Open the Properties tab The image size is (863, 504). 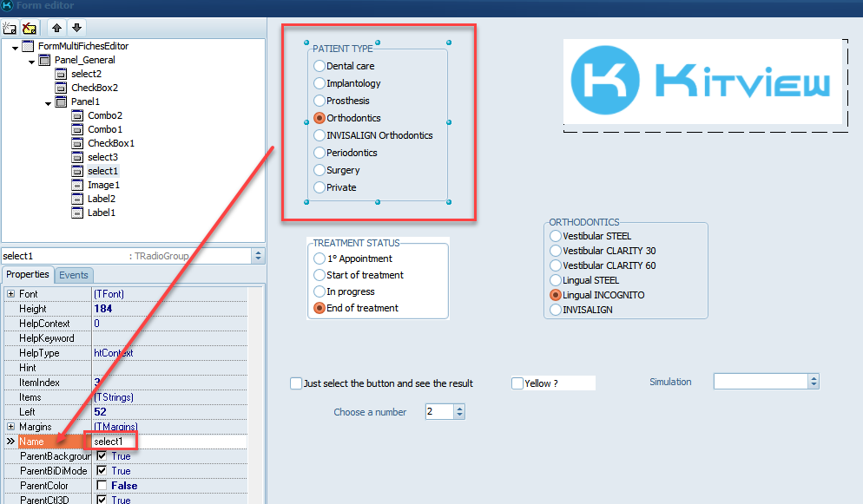pyautogui.click(x=28, y=275)
